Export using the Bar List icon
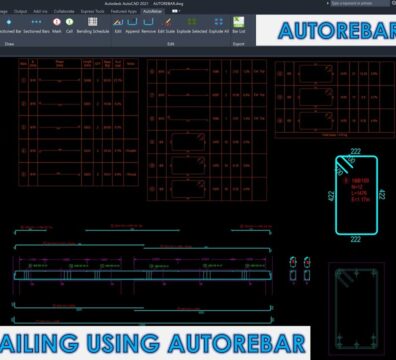The width and height of the screenshot is (396, 360). click(x=239, y=25)
